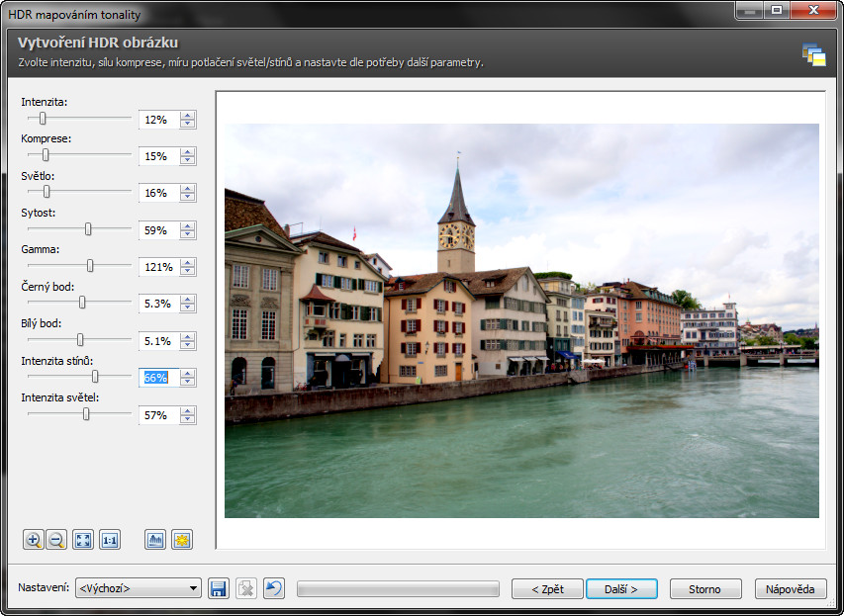Adjust the Intenzita světel slider
844x616 pixels.
(x=86, y=414)
